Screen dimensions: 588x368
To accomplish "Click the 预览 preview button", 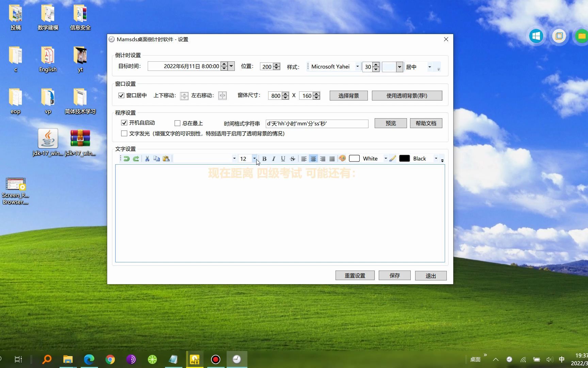I will [391, 123].
